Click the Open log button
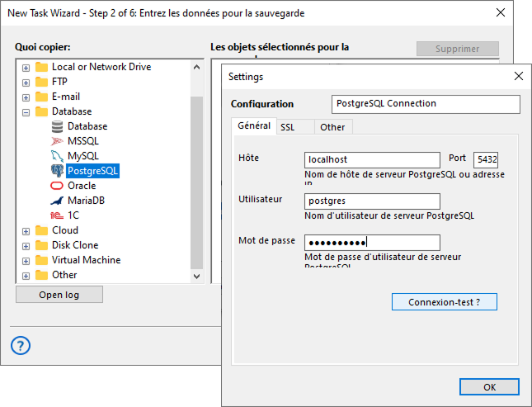Viewport: 532px width, 407px height. click(x=59, y=295)
